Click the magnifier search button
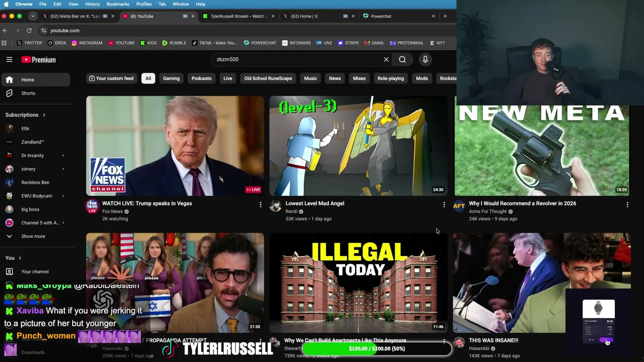The width and height of the screenshot is (644, 362). tap(403, 59)
